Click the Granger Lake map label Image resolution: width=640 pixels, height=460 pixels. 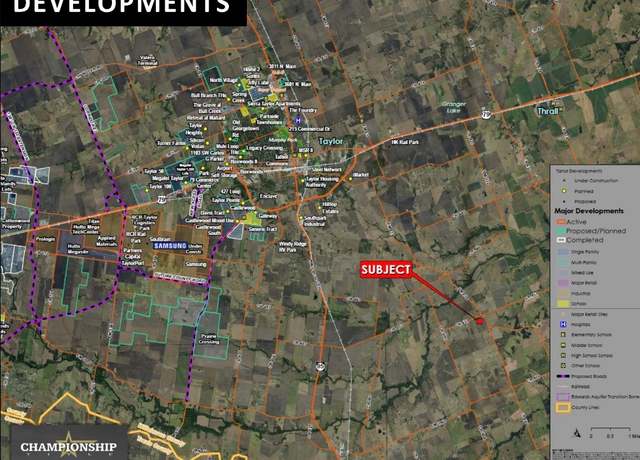pyautogui.click(x=453, y=107)
